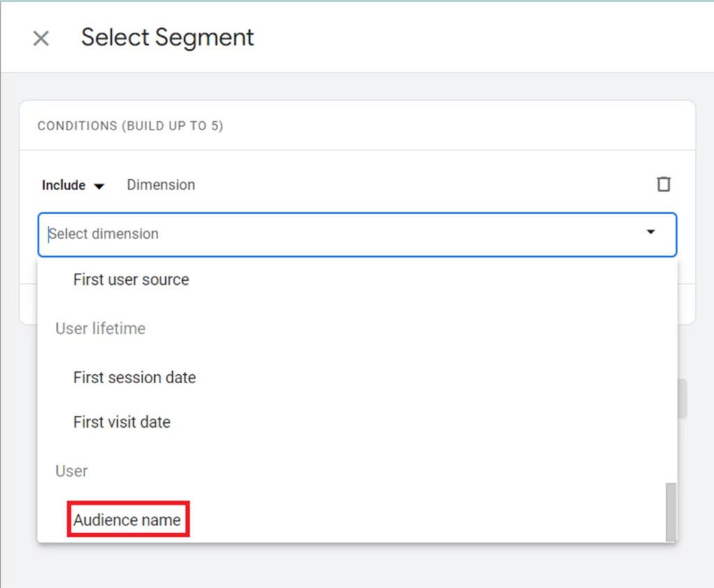Close the Select Segment panel

click(x=41, y=38)
